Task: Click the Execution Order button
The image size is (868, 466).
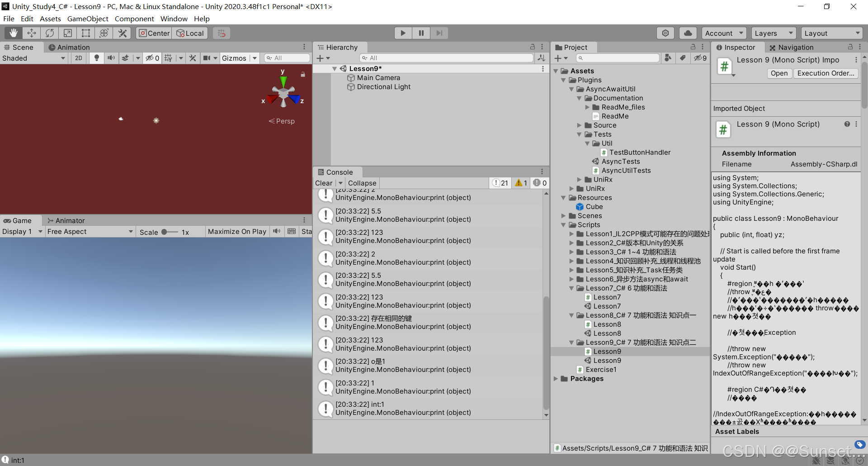Action: (x=826, y=73)
